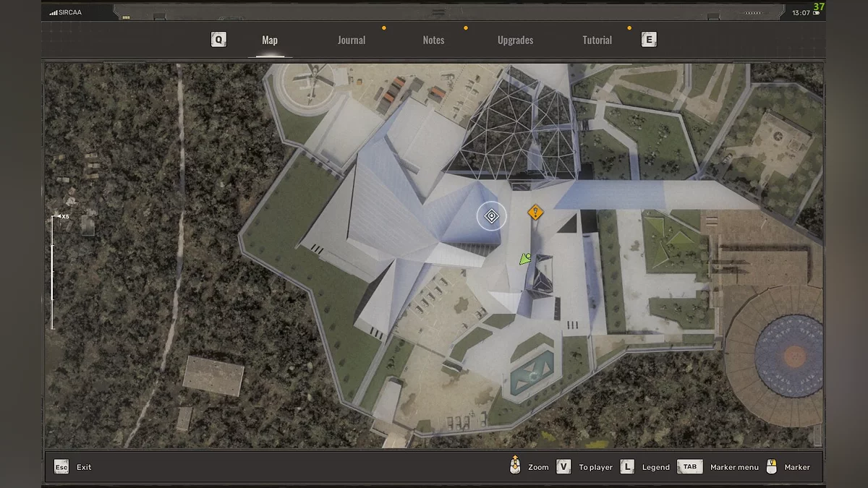Viewport: 868px width, 488px height.
Task: Open the Tutorial tab
Action: [597, 40]
